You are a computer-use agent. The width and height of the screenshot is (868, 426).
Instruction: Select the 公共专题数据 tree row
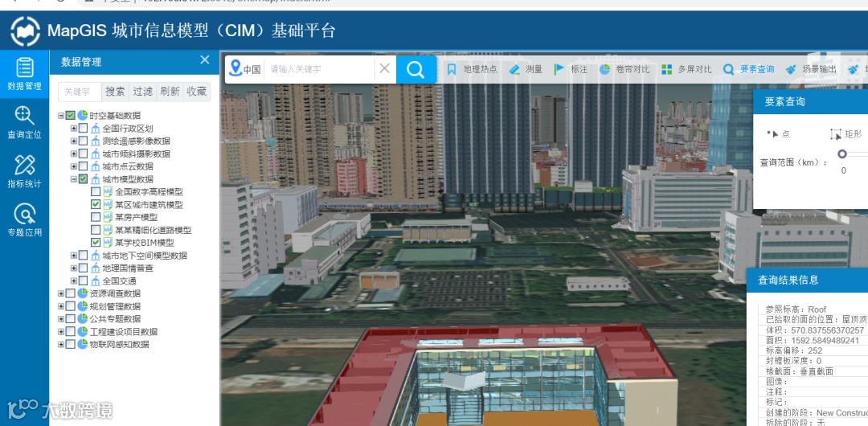(115, 318)
